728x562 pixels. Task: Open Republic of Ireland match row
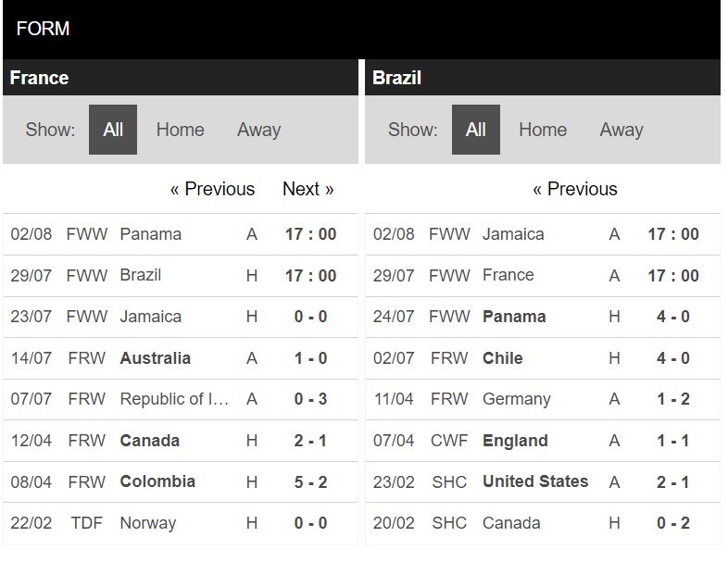tap(180, 399)
